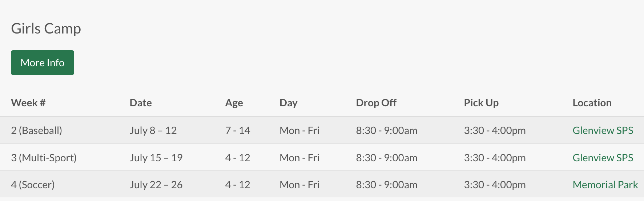Click the Girls Camp heading
Viewport: 644px width, 201px height.
(46, 28)
